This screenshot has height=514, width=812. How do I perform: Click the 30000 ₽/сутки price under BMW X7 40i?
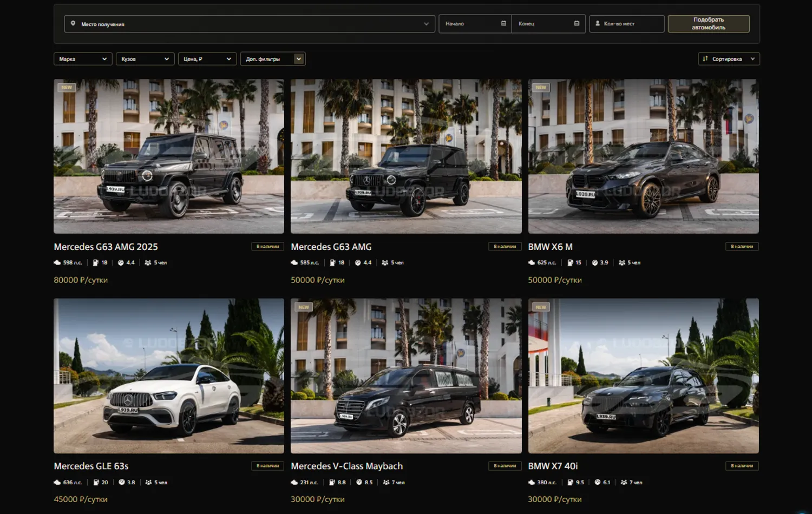pyautogui.click(x=555, y=499)
